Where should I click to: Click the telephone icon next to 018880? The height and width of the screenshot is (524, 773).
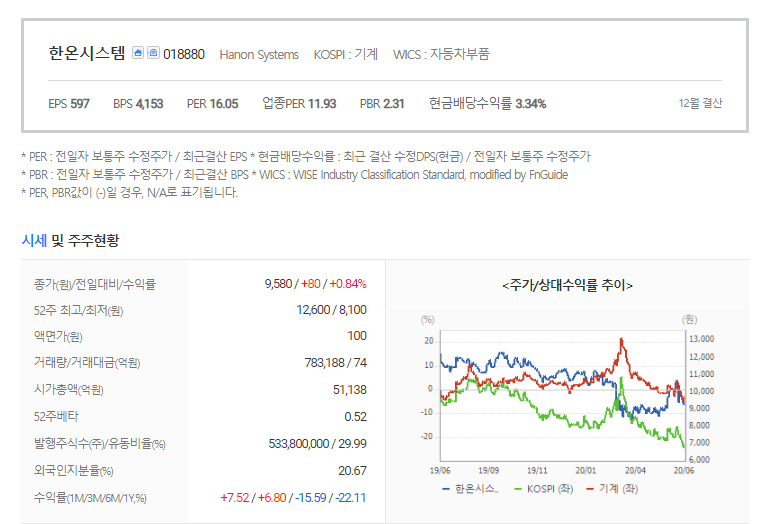click(x=153, y=53)
